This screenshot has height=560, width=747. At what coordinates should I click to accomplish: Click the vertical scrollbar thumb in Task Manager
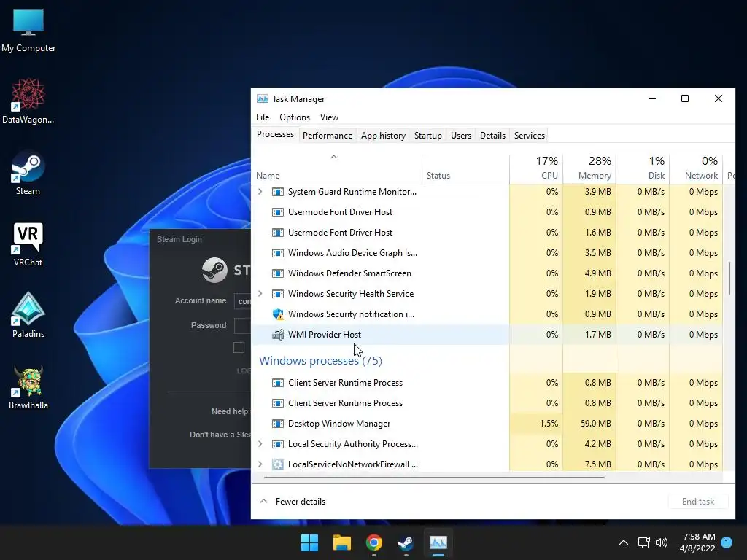coord(729,278)
